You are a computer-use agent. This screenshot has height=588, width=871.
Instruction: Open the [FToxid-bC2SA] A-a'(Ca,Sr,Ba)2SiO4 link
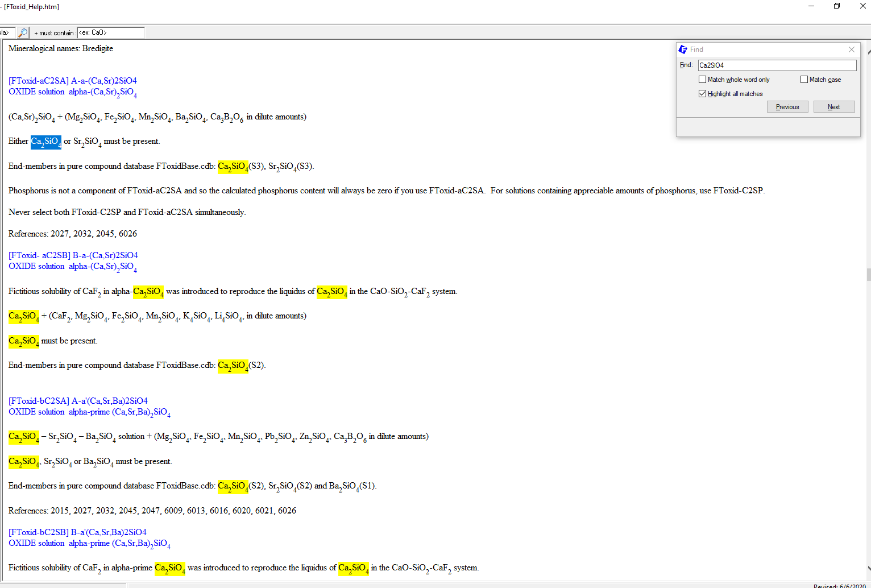[x=78, y=401]
